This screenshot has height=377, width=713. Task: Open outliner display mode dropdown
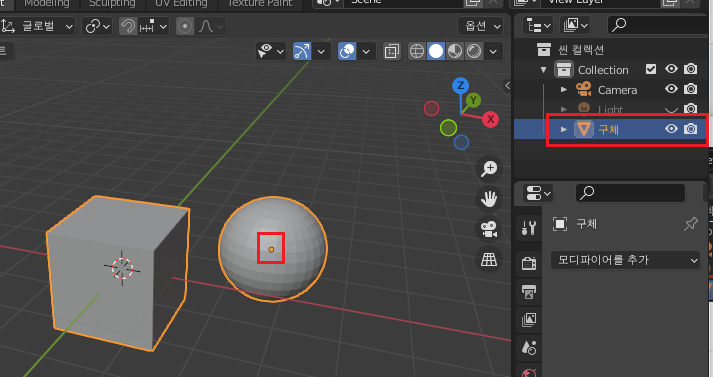coord(537,26)
